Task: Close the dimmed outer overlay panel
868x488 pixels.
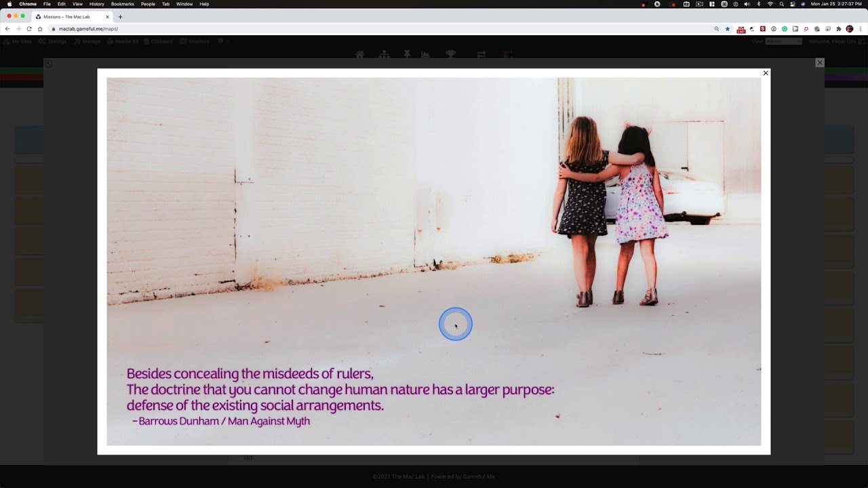Action: (820, 62)
